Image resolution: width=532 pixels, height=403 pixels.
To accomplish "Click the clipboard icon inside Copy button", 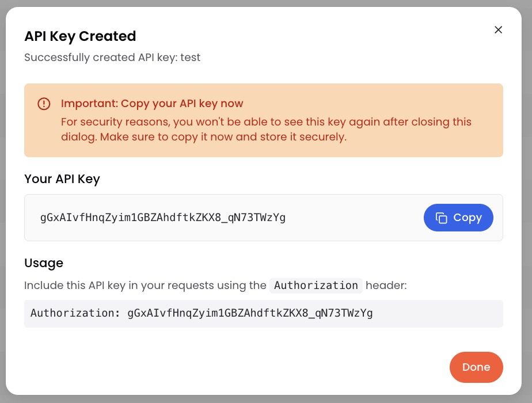I will click(x=442, y=218).
